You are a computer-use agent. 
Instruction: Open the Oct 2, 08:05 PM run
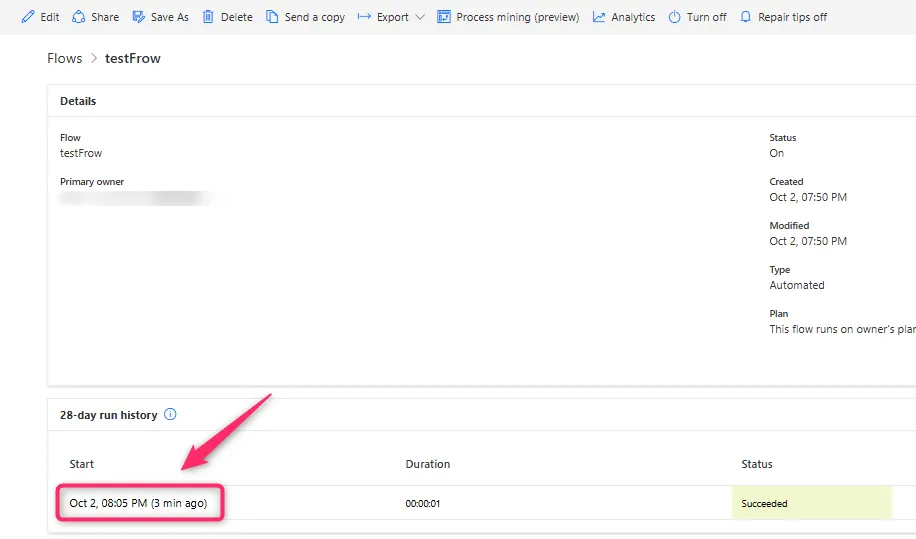coord(138,503)
